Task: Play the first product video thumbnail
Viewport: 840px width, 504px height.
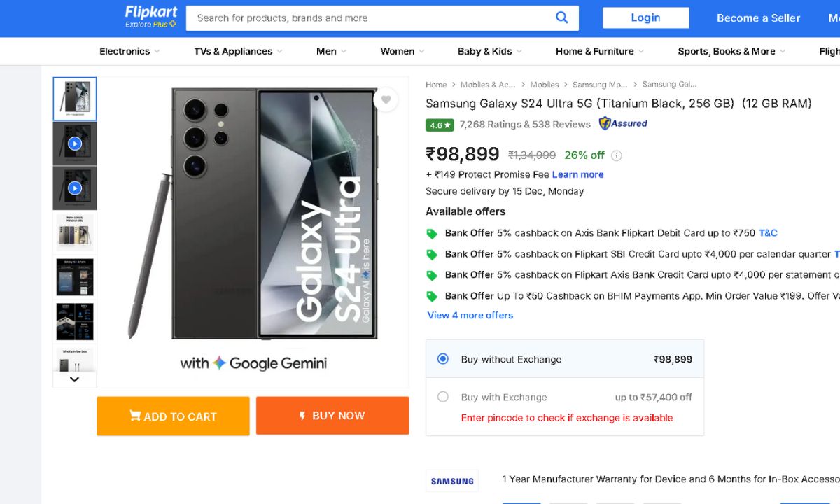Action: 75,144
